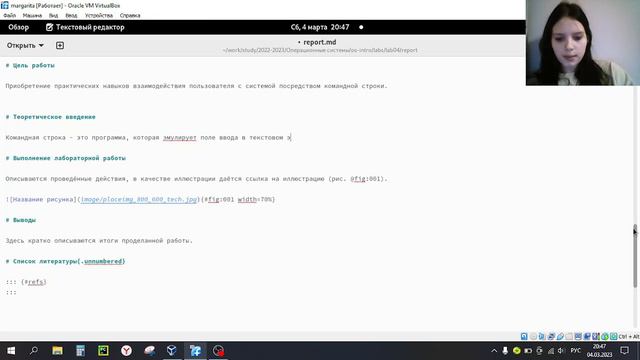Expand the Открыть dropdown
Screen dimensions: 640x360
click(25, 45)
